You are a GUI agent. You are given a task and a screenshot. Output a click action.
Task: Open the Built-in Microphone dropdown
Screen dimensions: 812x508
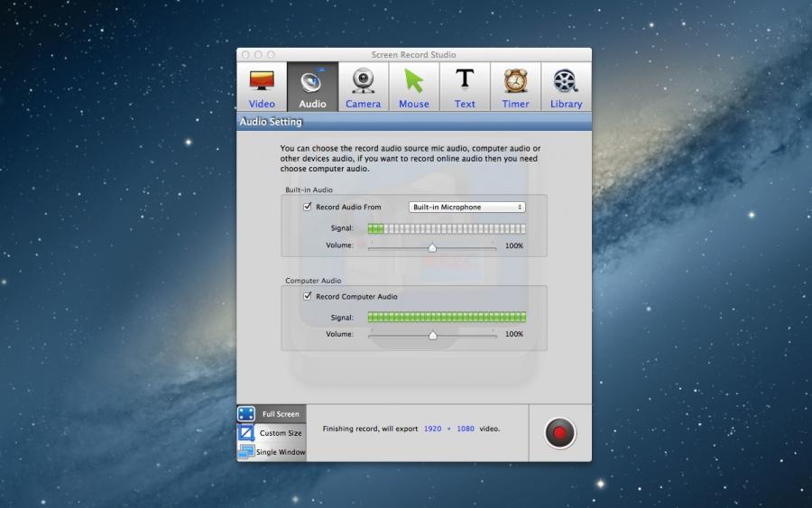pos(467,208)
